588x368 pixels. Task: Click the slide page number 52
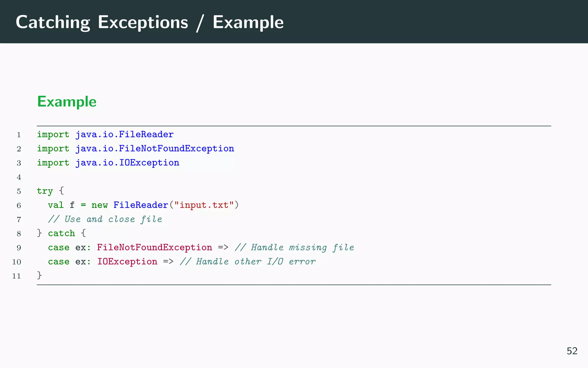(x=572, y=351)
